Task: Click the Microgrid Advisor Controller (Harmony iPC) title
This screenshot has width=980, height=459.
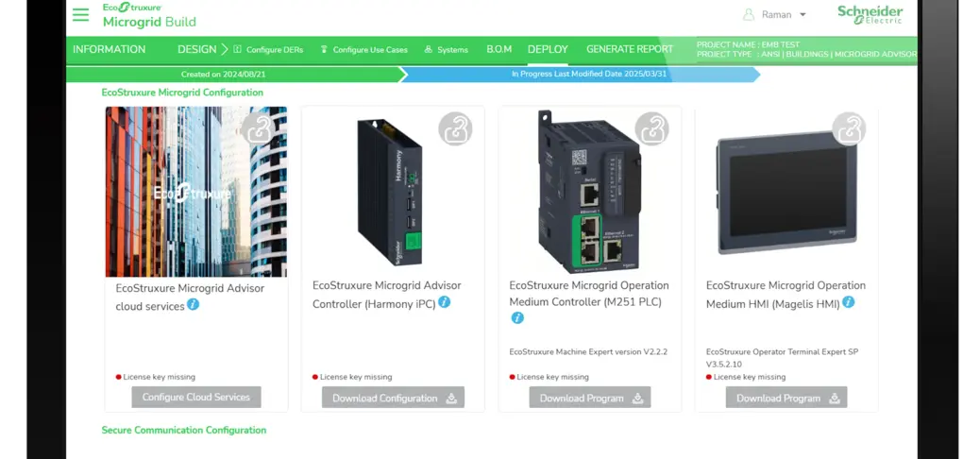Action: click(387, 295)
